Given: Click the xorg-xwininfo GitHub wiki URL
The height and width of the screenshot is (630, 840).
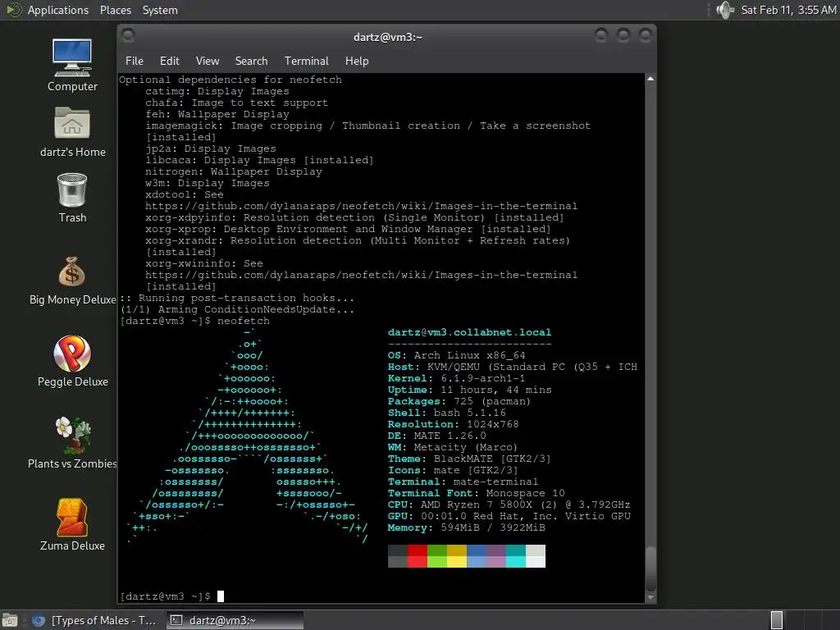Looking at the screenshot, I should click(361, 275).
